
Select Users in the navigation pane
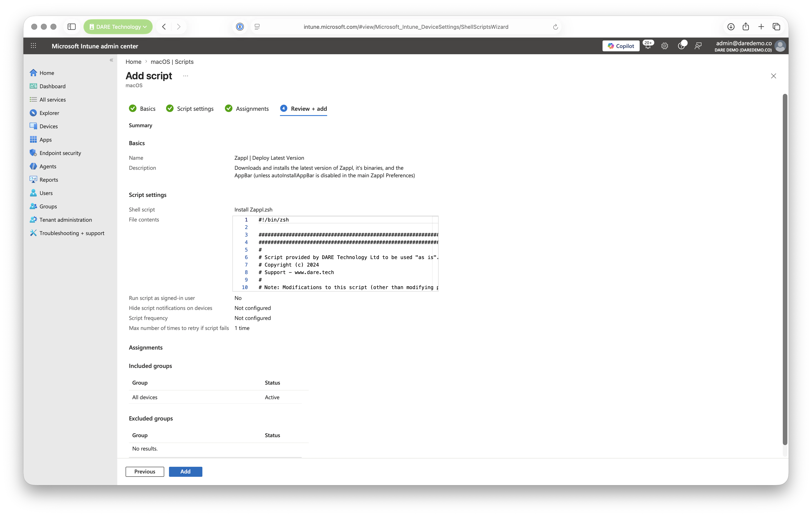click(46, 193)
